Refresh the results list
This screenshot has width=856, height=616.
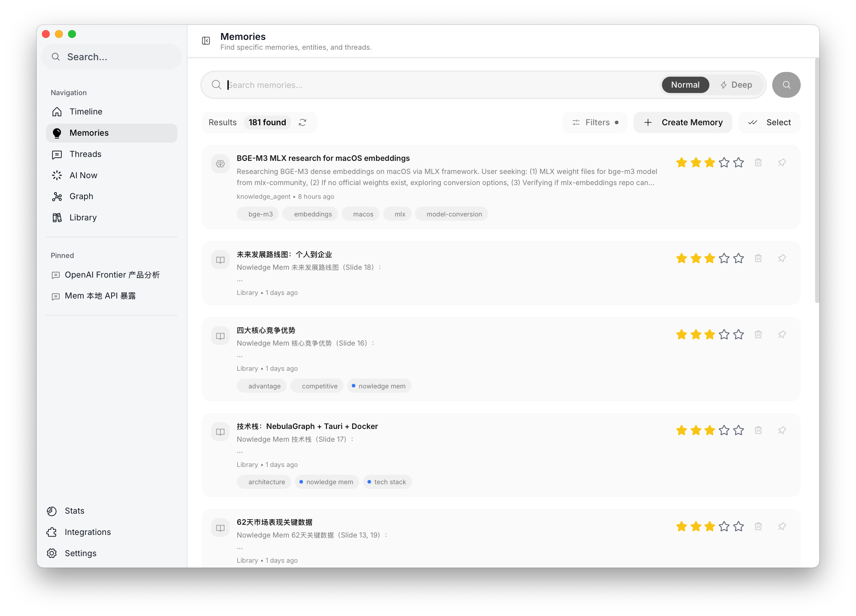(302, 123)
